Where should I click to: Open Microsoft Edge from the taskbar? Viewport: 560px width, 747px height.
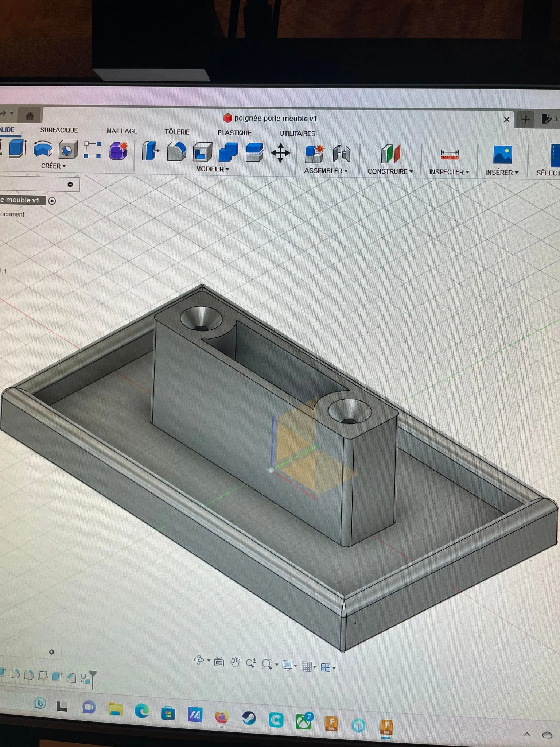pyautogui.click(x=142, y=711)
